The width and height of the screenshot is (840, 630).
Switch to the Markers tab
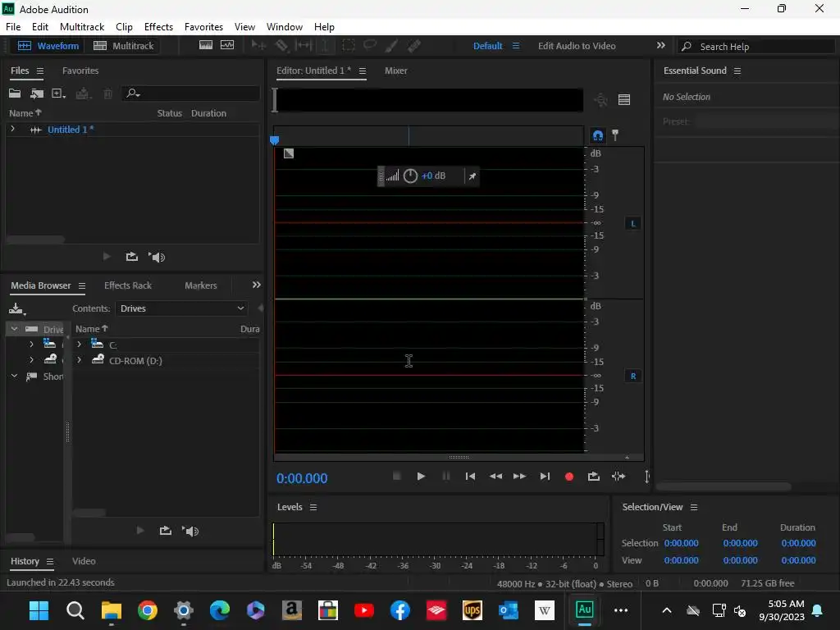201,285
